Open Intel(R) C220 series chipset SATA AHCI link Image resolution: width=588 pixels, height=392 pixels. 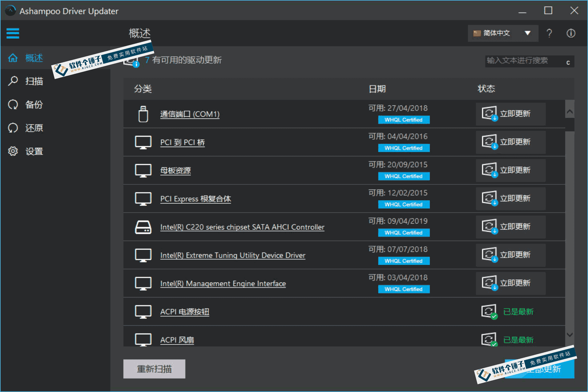tap(242, 228)
